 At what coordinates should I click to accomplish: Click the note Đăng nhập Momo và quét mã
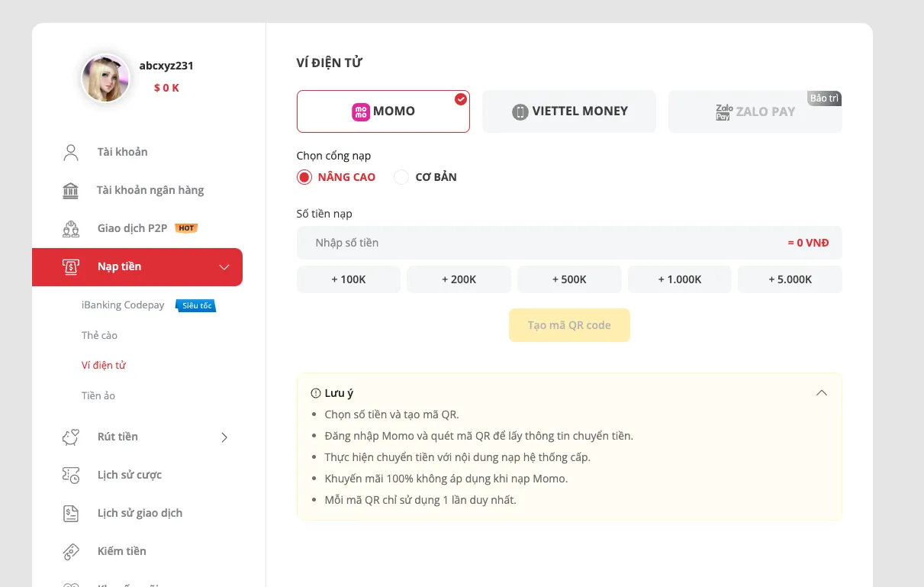coord(479,436)
